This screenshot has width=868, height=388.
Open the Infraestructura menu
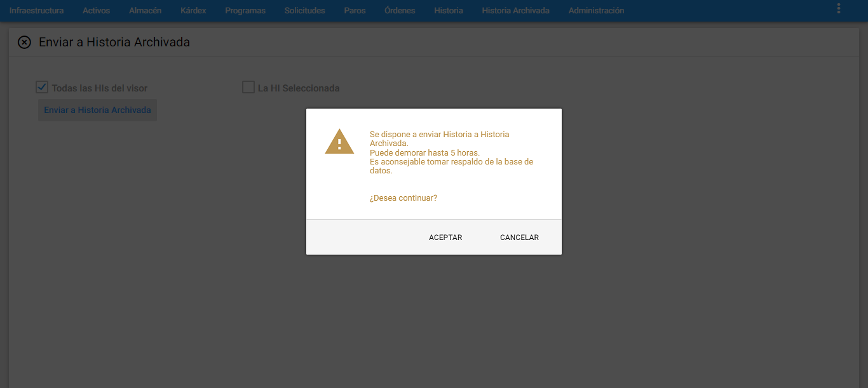click(36, 11)
